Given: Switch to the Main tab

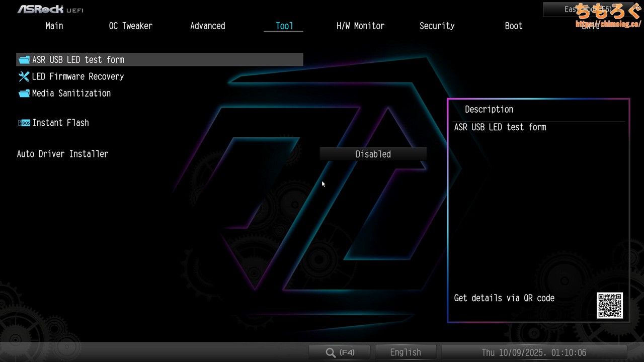Looking at the screenshot, I should 54,26.
